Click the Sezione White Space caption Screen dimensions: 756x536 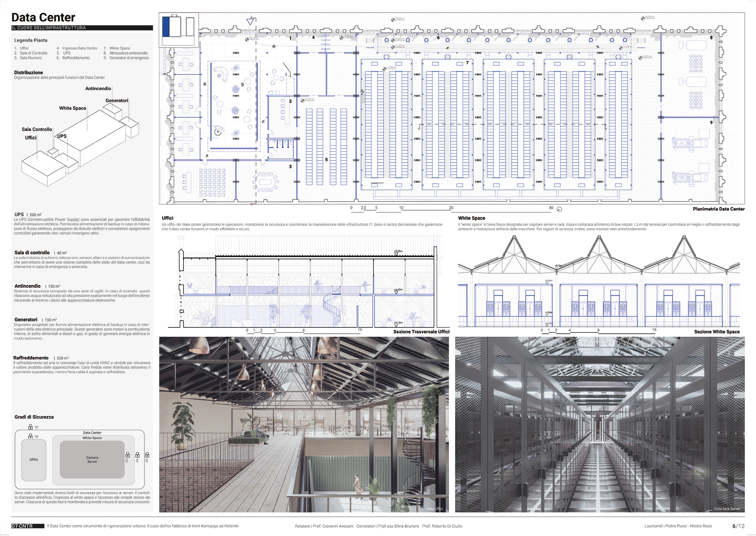[716, 332]
